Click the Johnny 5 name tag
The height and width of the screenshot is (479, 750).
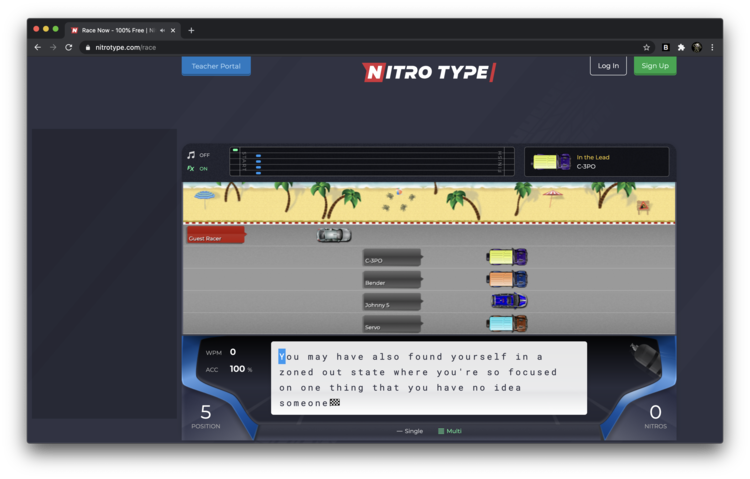coord(392,302)
